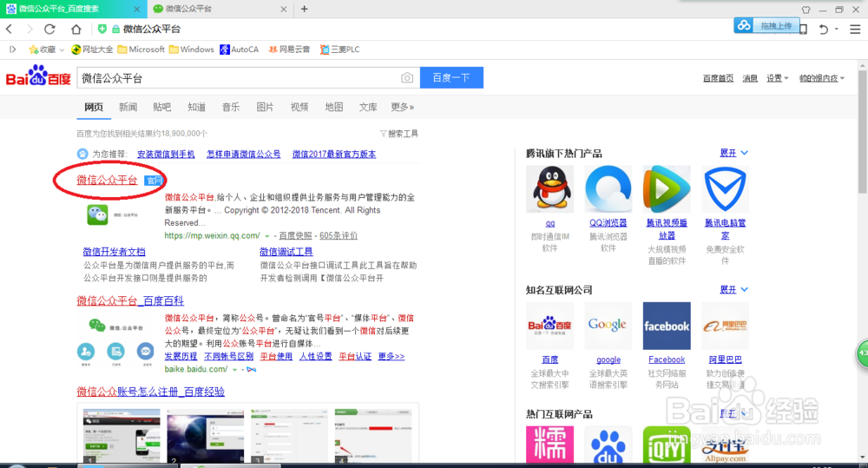
Task: Expand 知名互联网公司 with 展开
Action: pos(733,290)
